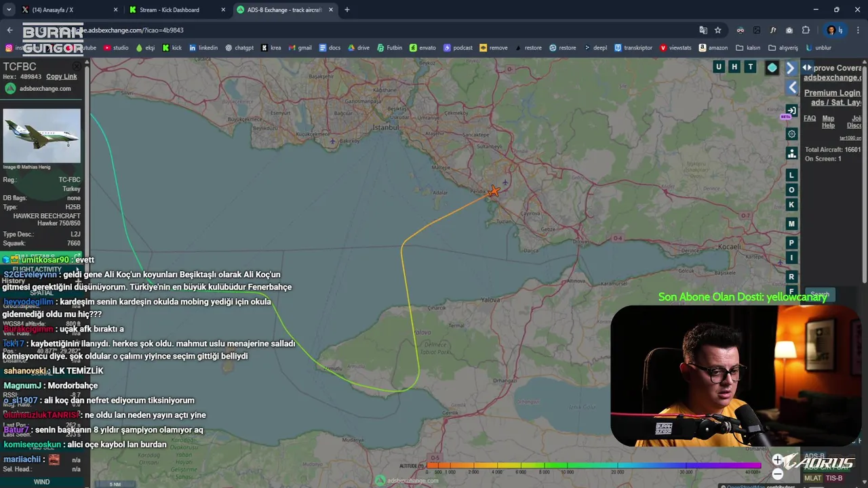Screen dimensions: 868x488
Task: Open the chatgpt bookmark
Action: (239, 47)
